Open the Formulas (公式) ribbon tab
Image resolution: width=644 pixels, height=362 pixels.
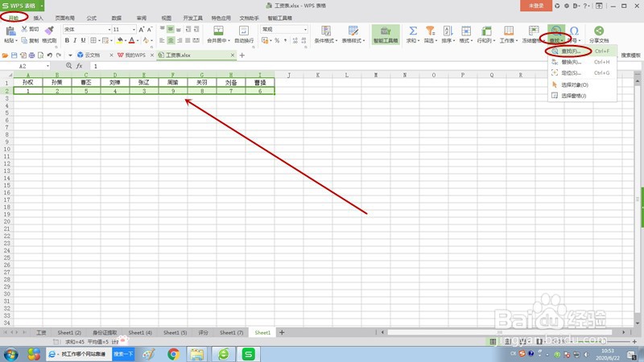point(92,18)
